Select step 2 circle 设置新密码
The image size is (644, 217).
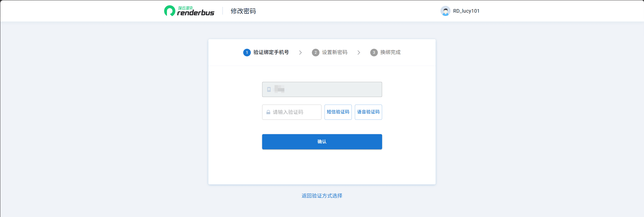[x=315, y=53]
